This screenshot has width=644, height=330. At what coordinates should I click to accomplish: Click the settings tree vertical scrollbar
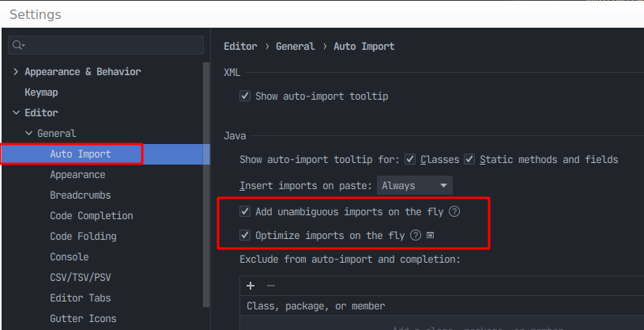(206, 184)
